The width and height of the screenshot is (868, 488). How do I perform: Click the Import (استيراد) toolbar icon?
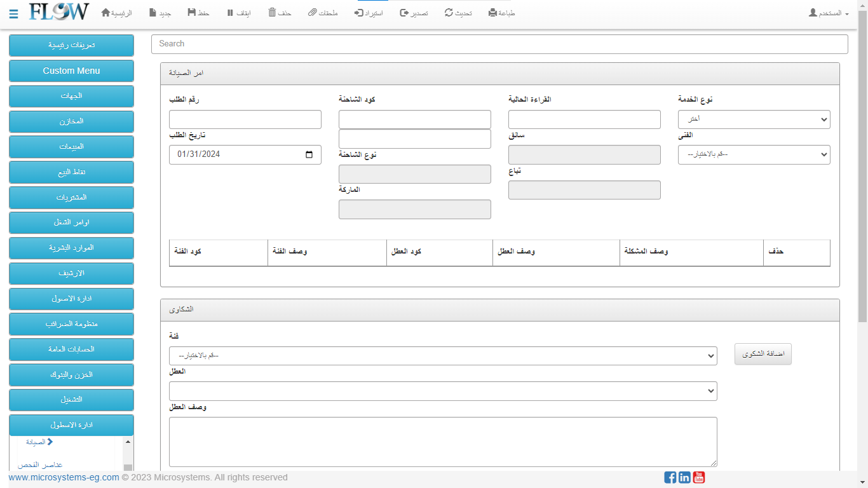pyautogui.click(x=358, y=13)
